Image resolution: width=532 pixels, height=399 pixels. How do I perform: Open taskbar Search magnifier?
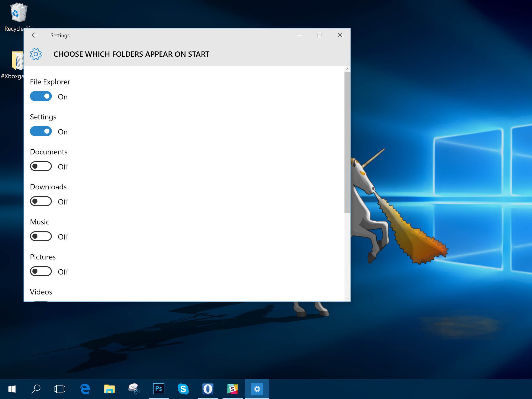click(36, 389)
